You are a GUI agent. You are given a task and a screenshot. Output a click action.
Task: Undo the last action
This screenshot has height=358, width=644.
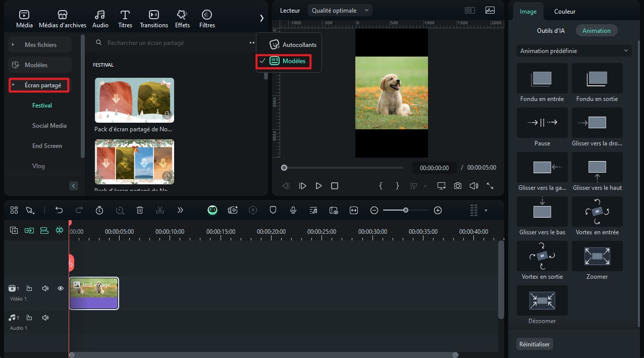point(59,210)
